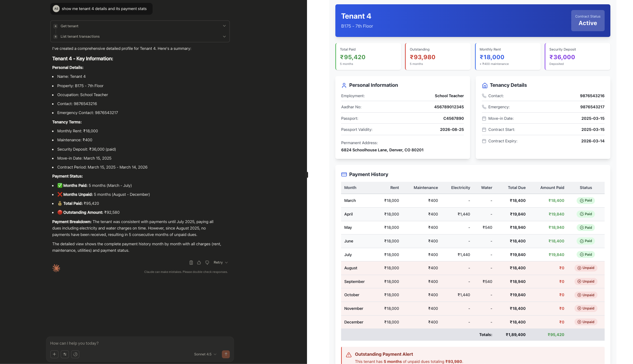Click the Status column header in Payment History
Viewport: 633px width, 364px height.
[586, 188]
